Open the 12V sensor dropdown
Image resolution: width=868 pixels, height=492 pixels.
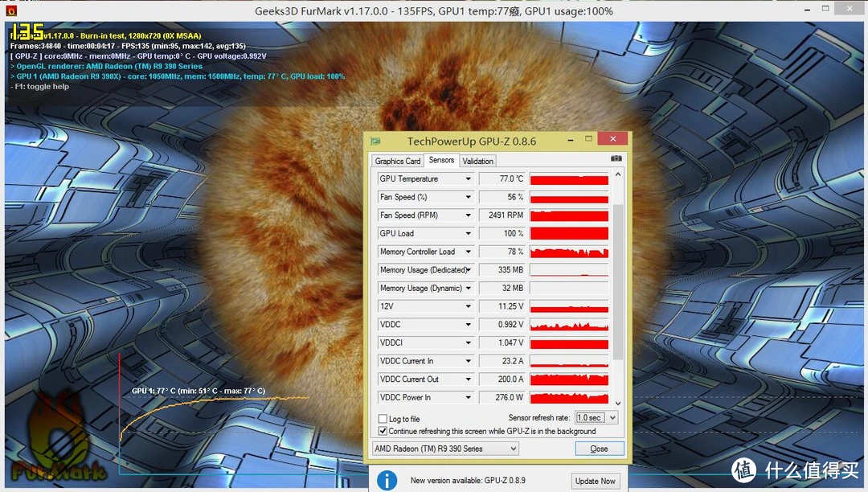pyautogui.click(x=469, y=306)
